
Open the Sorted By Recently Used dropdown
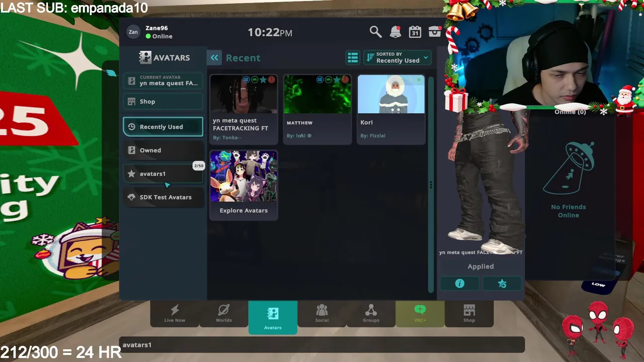(x=397, y=58)
